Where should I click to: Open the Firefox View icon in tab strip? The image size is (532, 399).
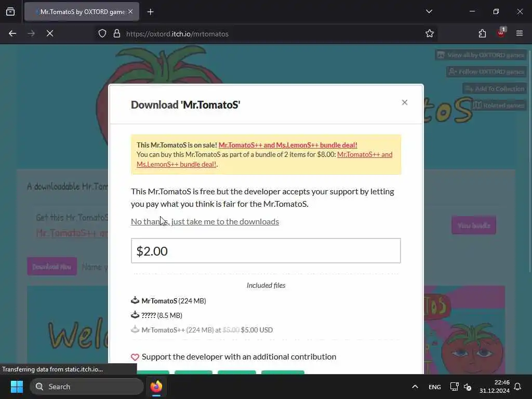point(10,12)
